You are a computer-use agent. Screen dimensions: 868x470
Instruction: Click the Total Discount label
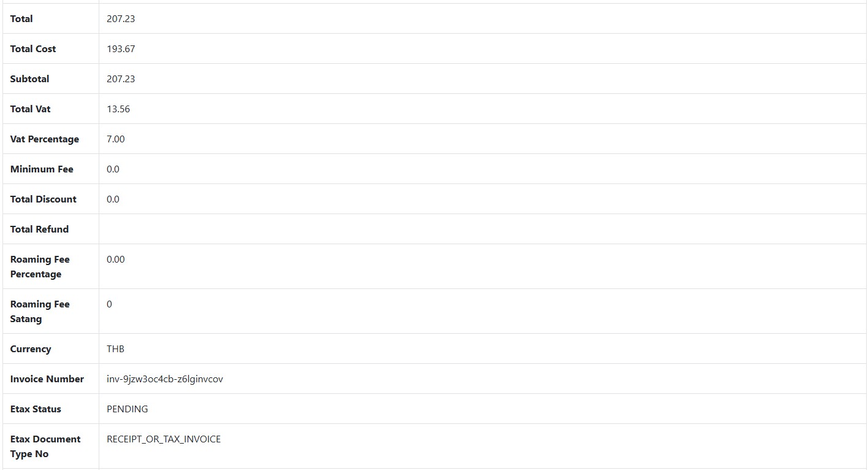(x=44, y=199)
